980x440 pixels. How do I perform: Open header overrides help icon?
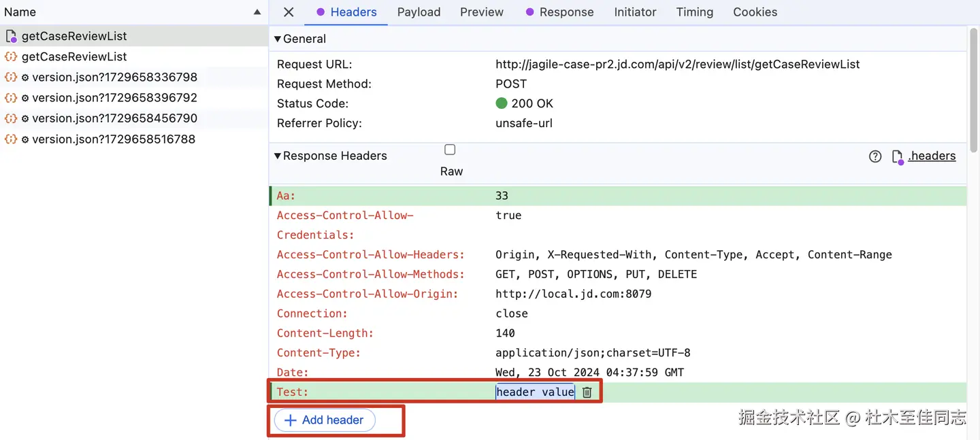pos(875,156)
